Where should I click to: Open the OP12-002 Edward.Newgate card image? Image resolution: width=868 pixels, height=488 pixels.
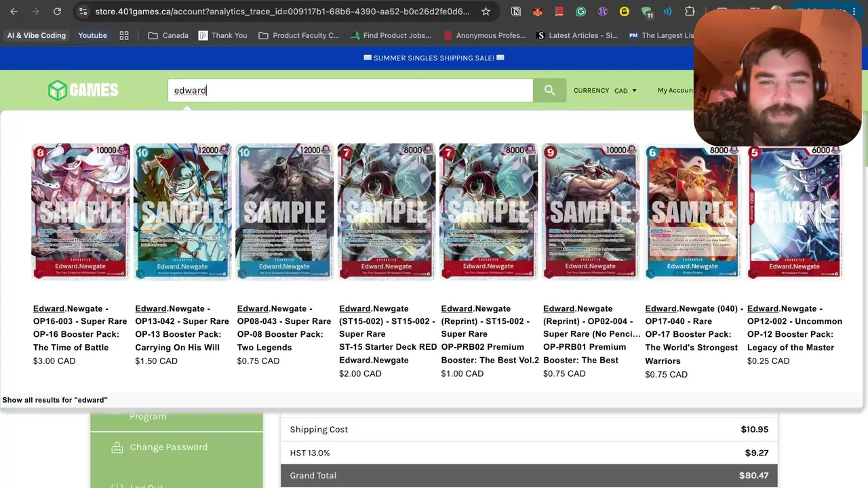pos(795,211)
